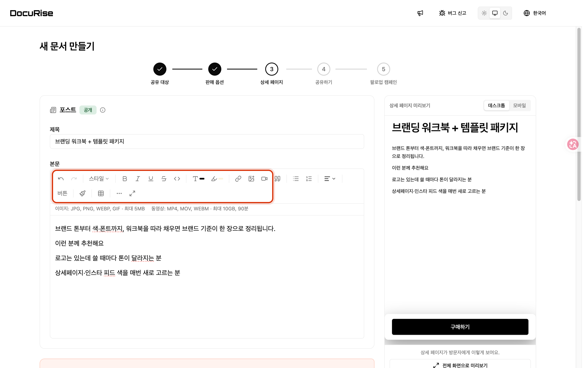This screenshot has width=588, height=368.
Task: Open 전체 화면으로 미리보기
Action: [x=460, y=365]
